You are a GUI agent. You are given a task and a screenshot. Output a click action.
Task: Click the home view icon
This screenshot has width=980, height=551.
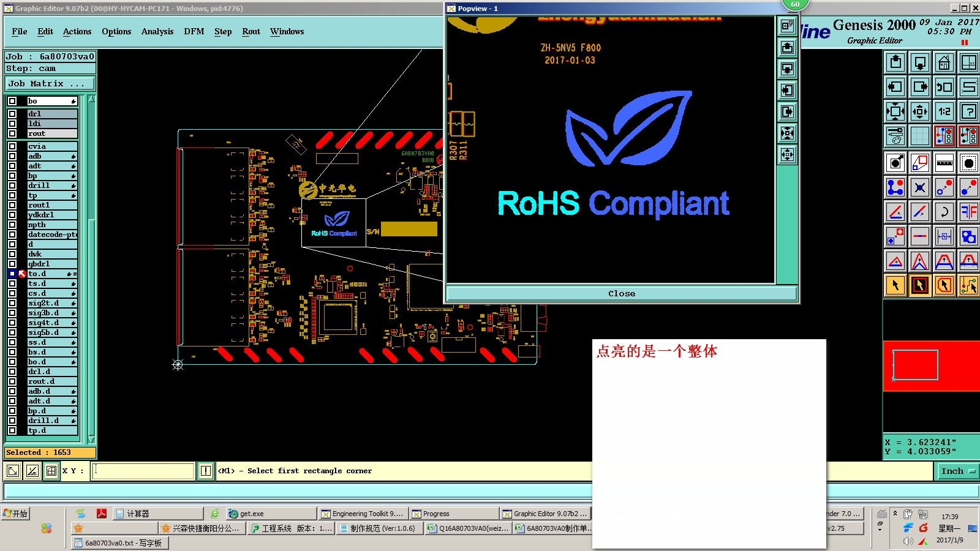944,62
